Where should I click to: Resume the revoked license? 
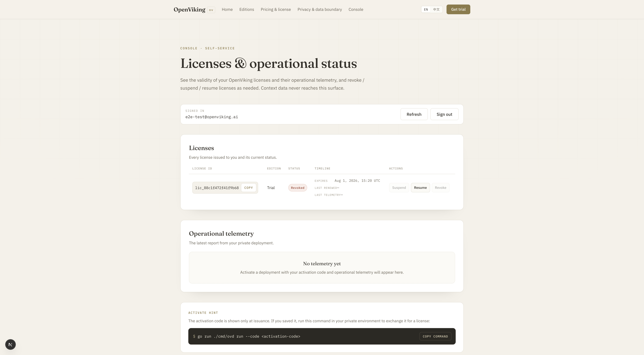pyautogui.click(x=420, y=188)
